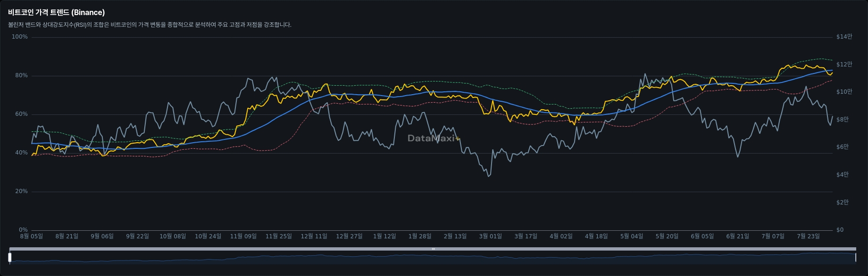Click the chart description text about 볼린저 밴드
The height and width of the screenshot is (276, 868).
point(150,25)
